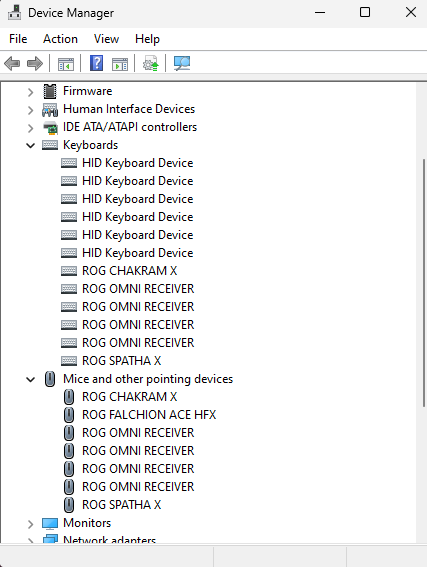Click Scan for hardware changes icon

point(182,63)
